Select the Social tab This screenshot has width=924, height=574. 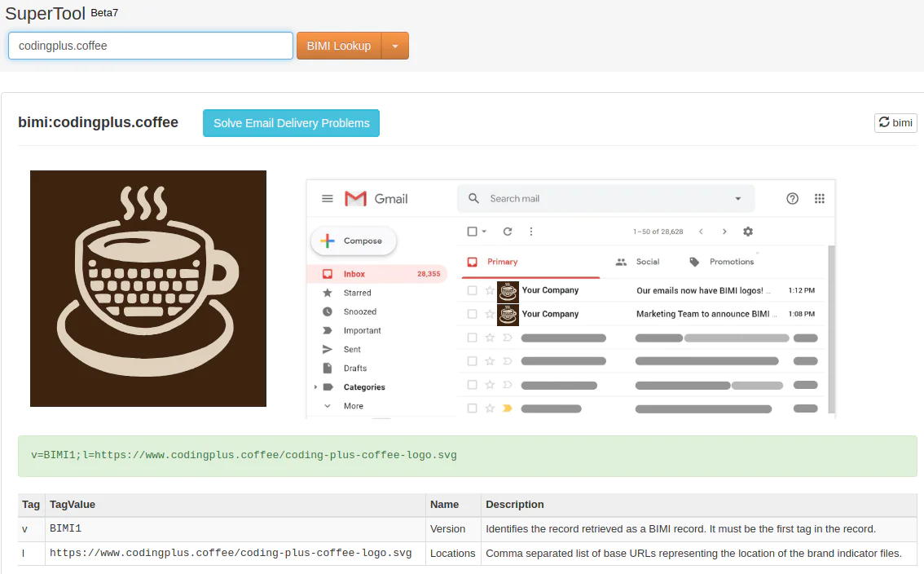tap(638, 262)
